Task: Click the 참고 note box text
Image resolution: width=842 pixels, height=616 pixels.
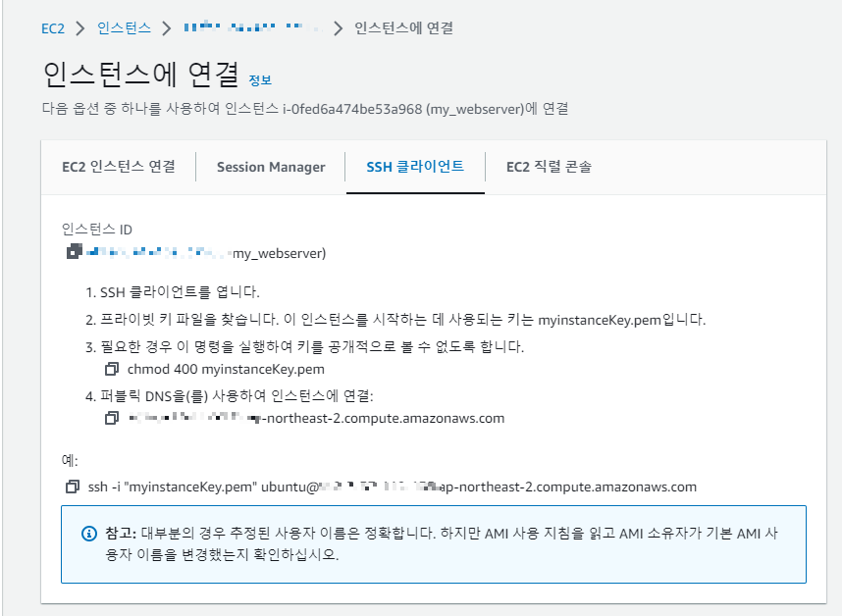Action: (x=442, y=543)
